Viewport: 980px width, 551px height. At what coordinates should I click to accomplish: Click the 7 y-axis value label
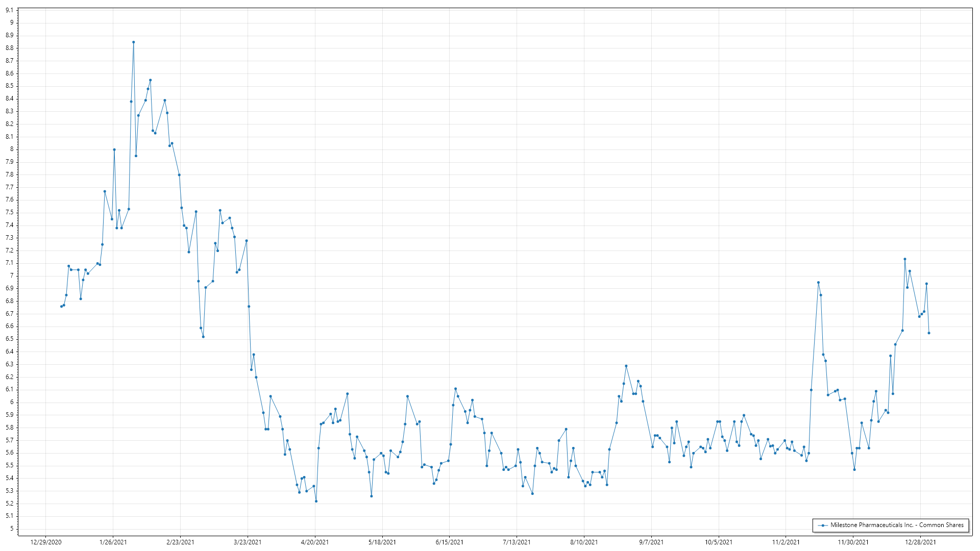11,275
